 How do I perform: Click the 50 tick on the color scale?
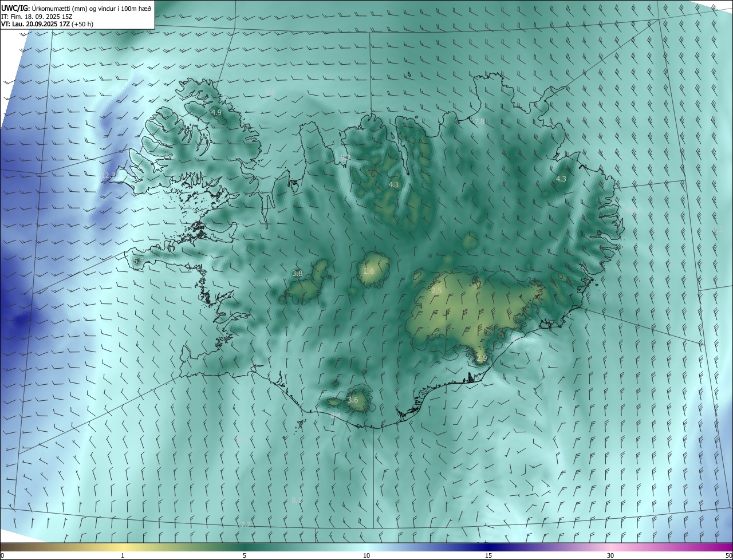click(x=728, y=555)
